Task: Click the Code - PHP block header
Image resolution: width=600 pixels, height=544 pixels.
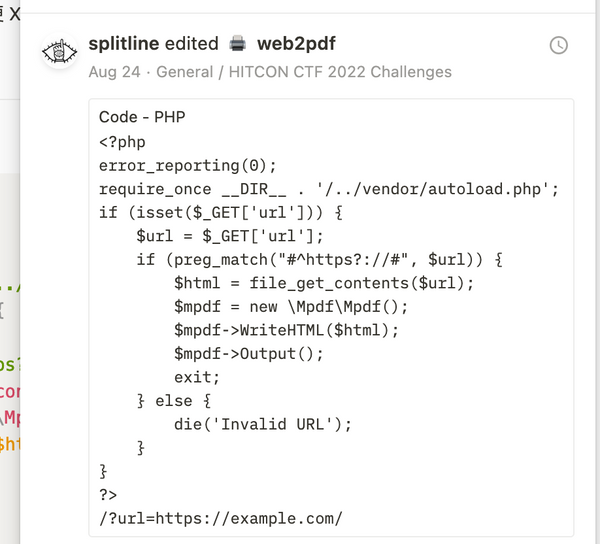Action: [142, 117]
